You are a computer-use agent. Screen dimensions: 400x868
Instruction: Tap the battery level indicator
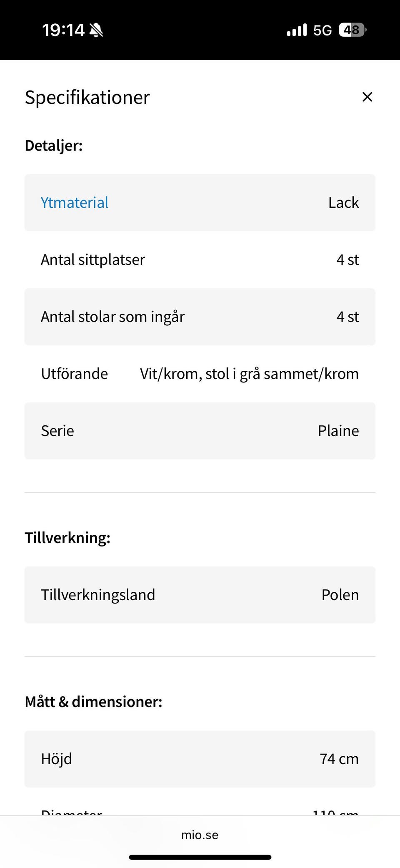coord(352,30)
